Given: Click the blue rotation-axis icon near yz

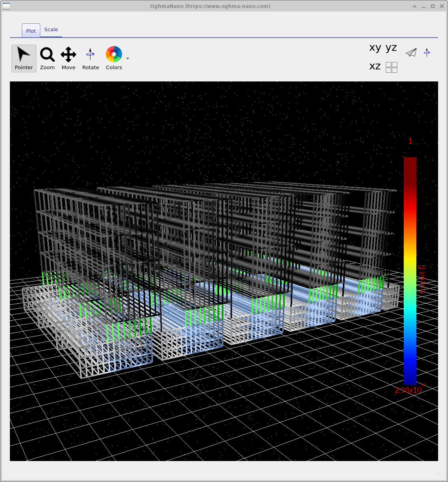Looking at the screenshot, I should (x=427, y=52).
